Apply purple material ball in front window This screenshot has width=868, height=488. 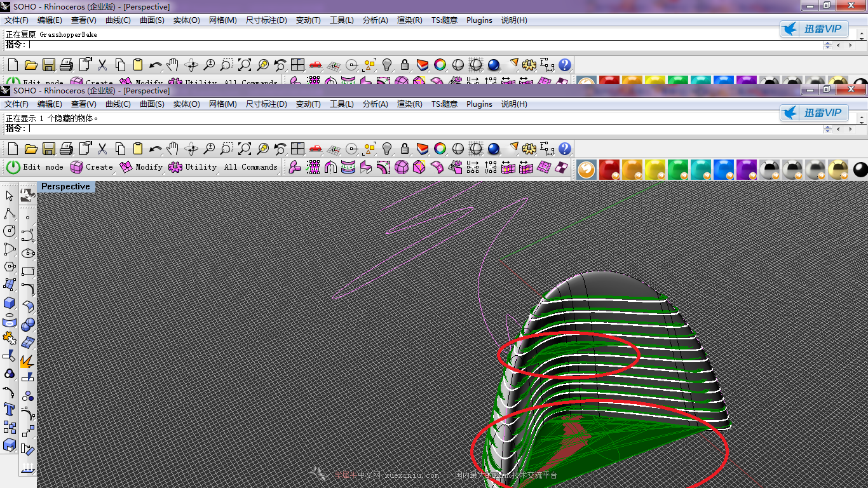coord(747,170)
